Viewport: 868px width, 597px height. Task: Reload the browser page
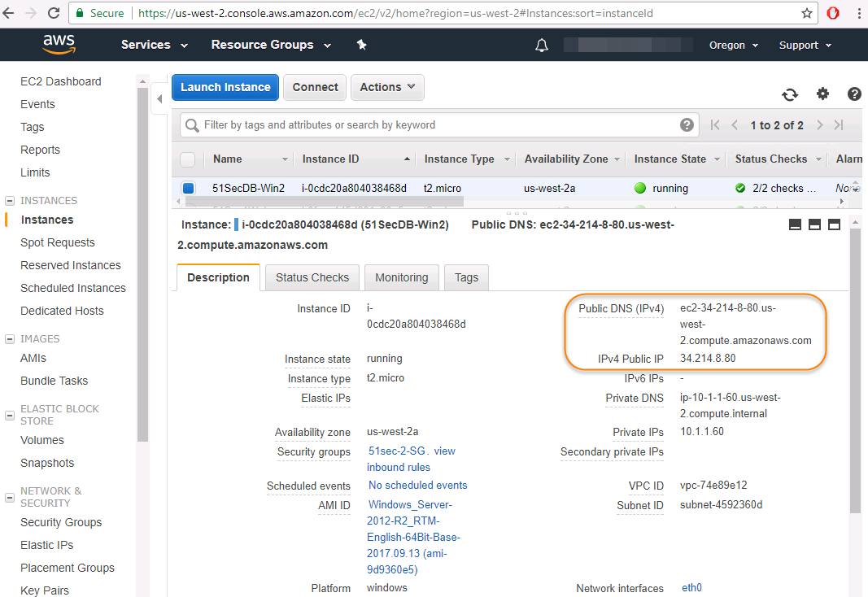(x=54, y=13)
